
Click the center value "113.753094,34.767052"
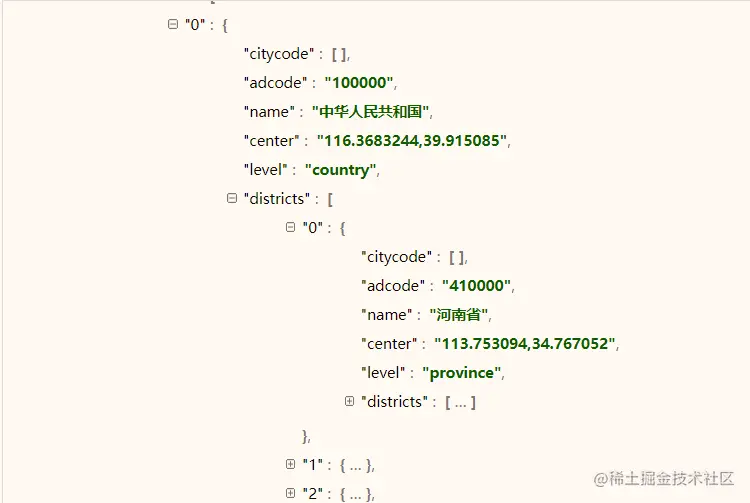pyautogui.click(x=526, y=343)
